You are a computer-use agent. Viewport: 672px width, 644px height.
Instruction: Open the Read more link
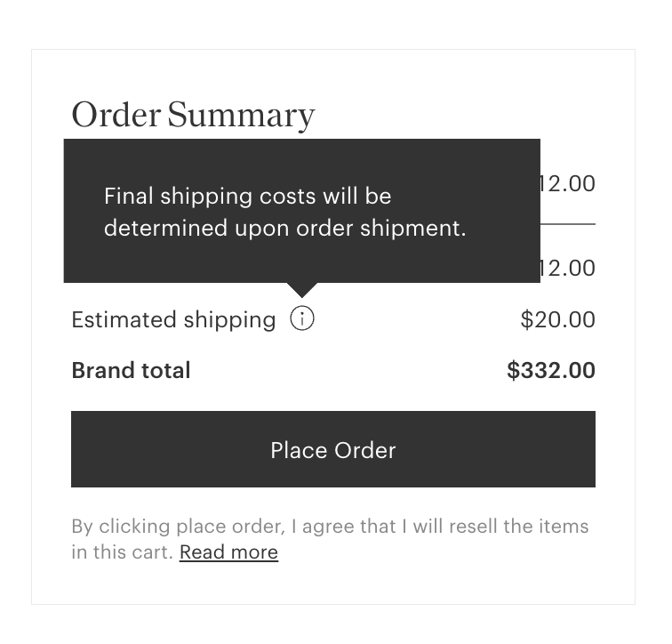click(228, 552)
